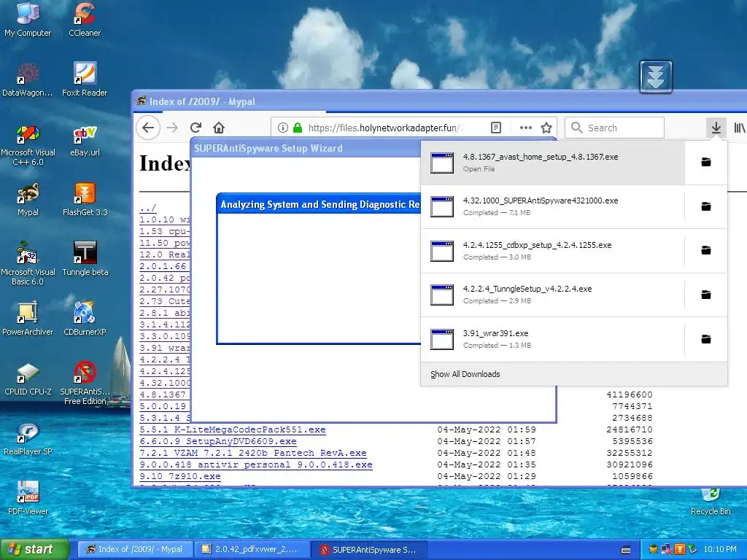
Task: Click FlashGet floating drop zone icon
Action: point(656,76)
